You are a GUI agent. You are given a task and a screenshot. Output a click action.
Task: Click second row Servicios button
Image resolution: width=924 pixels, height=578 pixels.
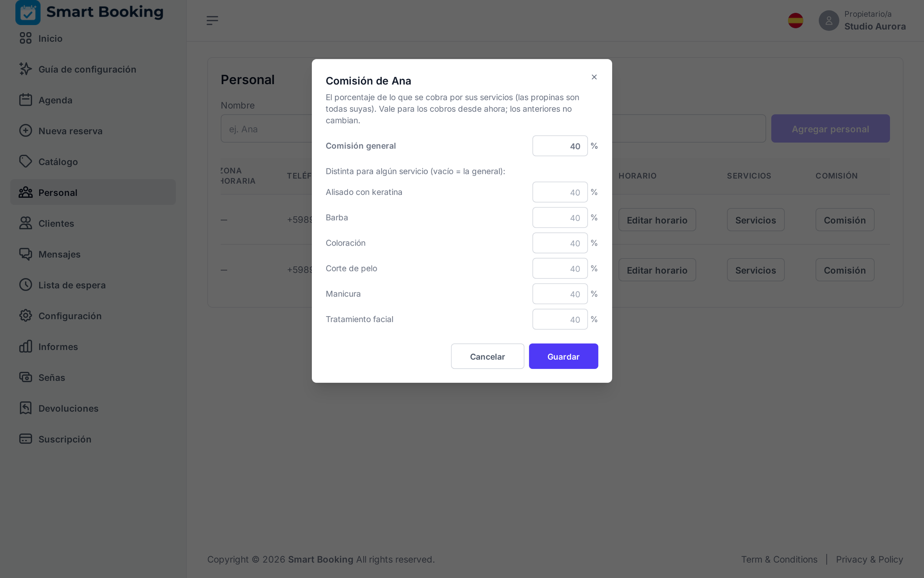pos(756,270)
